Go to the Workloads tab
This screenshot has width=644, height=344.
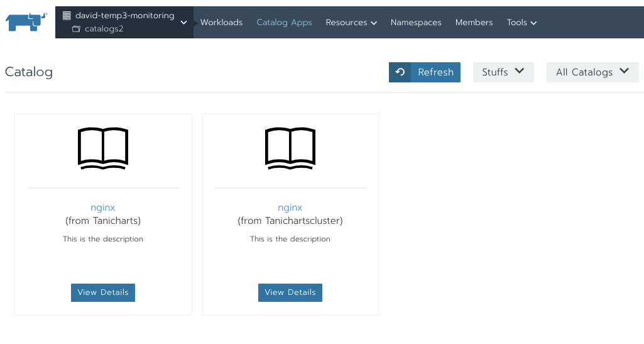[221, 23]
